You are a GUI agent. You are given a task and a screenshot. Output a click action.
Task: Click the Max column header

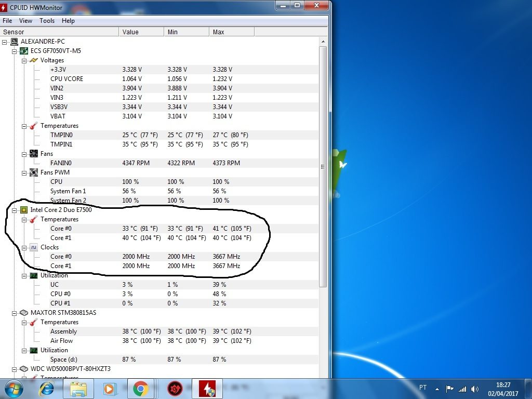click(x=232, y=32)
